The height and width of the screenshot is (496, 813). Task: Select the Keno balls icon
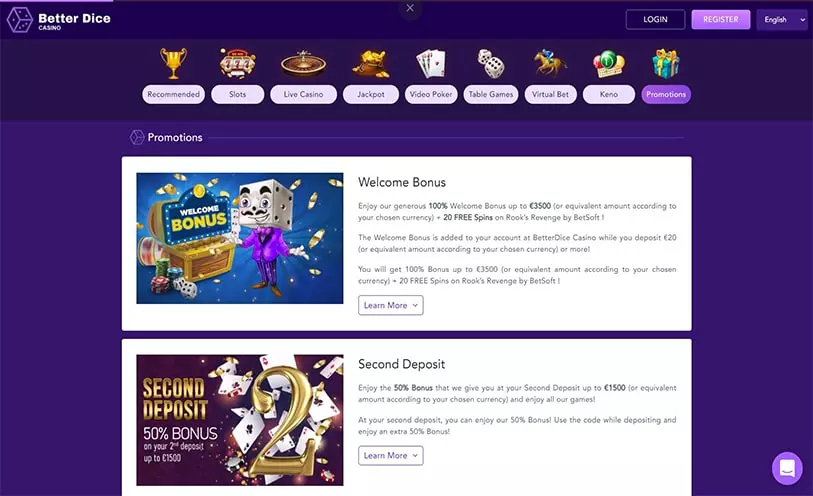click(x=609, y=64)
